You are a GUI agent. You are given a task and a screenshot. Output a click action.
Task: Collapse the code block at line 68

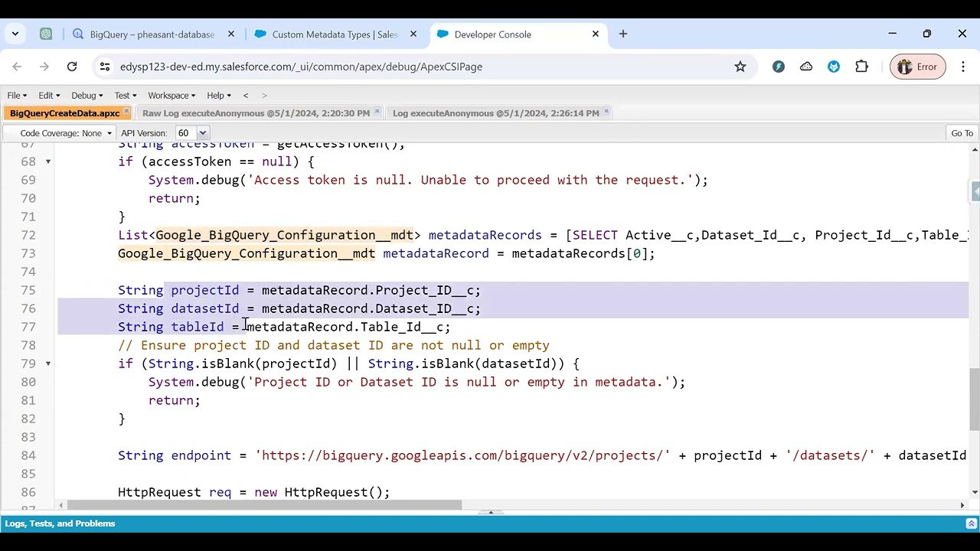tap(47, 161)
